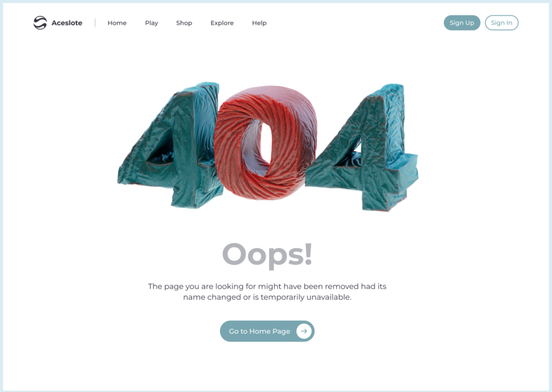Click the Sign In outlined button
Viewport: 552px width, 392px height.
click(502, 23)
